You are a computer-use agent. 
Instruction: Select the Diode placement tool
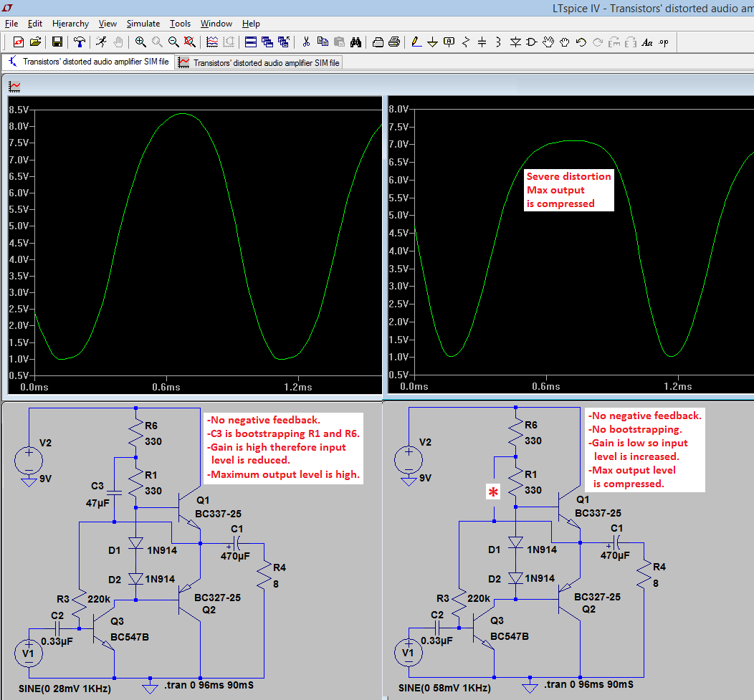point(515,42)
